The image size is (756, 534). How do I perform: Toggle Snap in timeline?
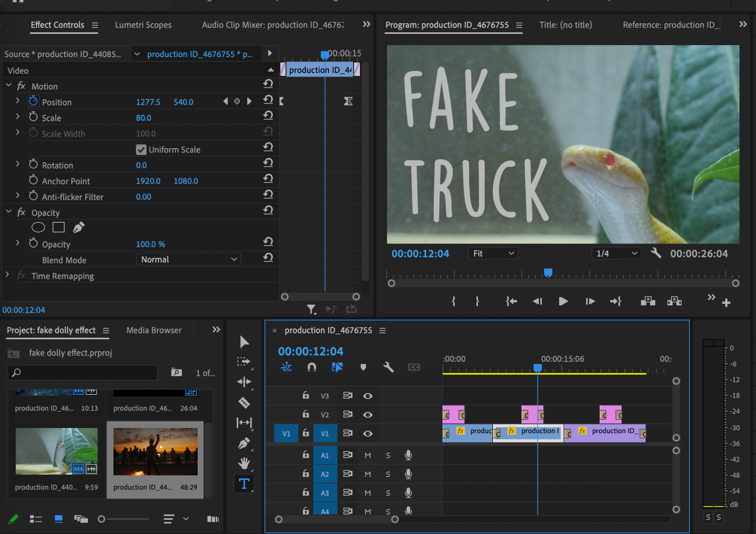(311, 367)
